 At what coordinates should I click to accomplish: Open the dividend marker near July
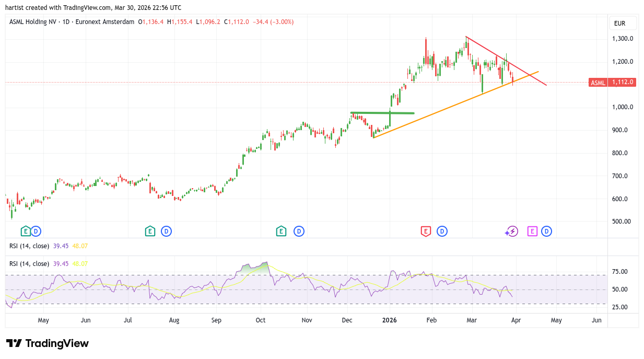(x=166, y=231)
